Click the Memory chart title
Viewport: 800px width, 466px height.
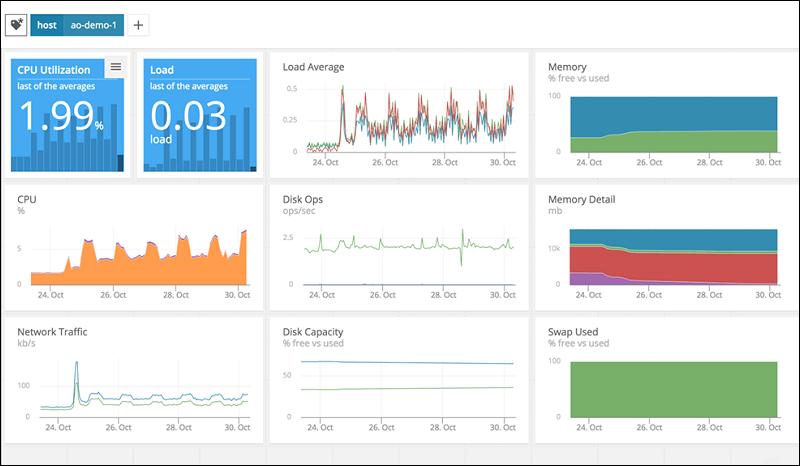pos(567,67)
